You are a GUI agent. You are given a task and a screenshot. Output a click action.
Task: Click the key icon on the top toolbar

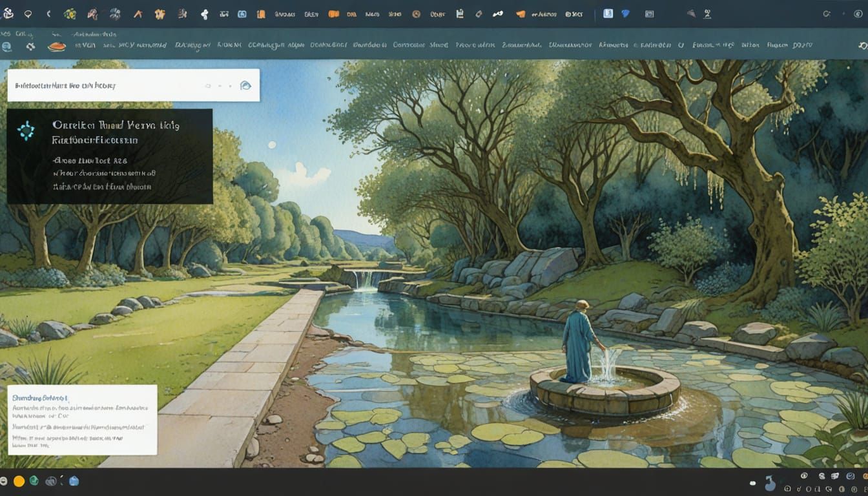click(x=497, y=12)
